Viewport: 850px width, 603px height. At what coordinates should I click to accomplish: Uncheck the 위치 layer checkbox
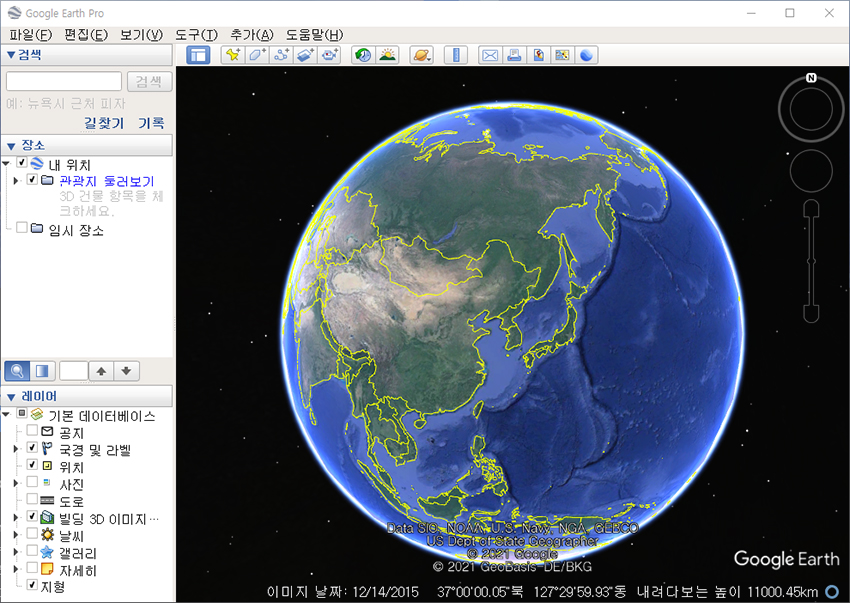pos(32,465)
